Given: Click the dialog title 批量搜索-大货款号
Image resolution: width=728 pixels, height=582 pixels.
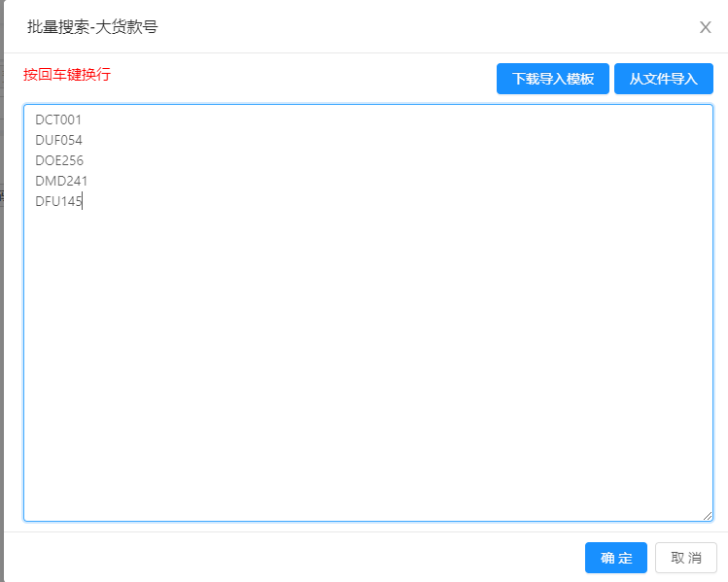Looking at the screenshot, I should click(92, 27).
